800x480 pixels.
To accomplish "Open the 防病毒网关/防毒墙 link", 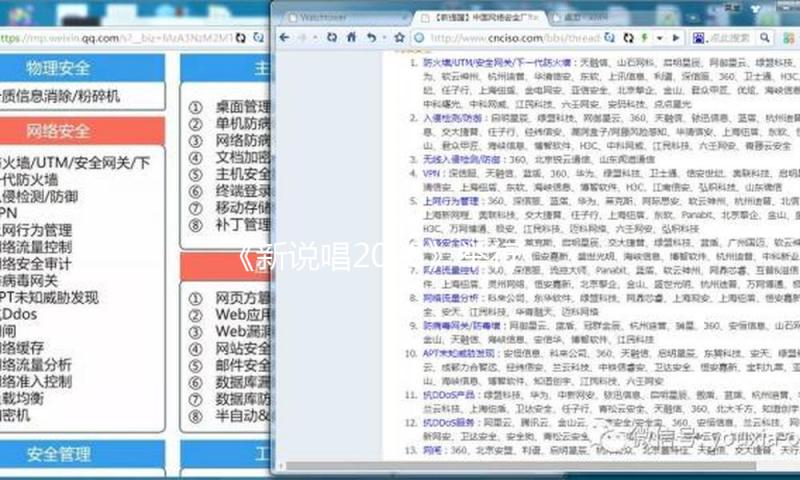I will [x=461, y=325].
